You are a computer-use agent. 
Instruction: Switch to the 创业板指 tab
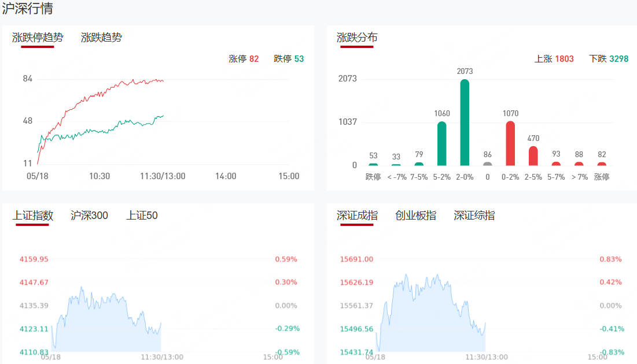[x=415, y=216]
